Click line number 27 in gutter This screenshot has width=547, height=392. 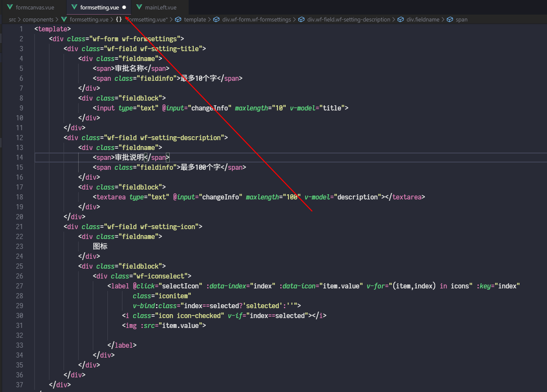pyautogui.click(x=20, y=286)
